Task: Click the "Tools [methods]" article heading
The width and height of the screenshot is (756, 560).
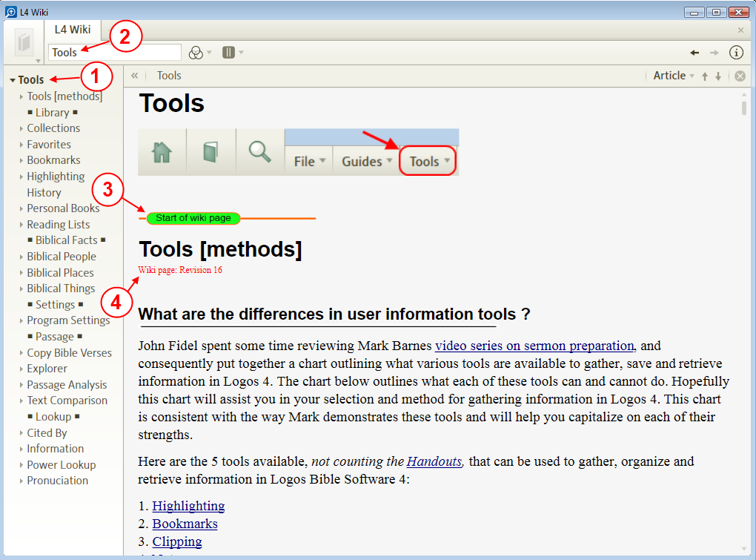Action: [220, 249]
